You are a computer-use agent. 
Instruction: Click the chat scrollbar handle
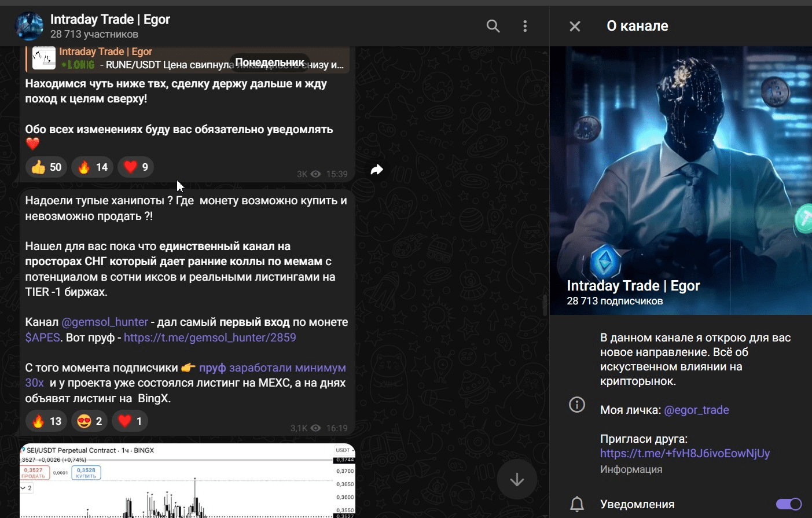coord(545,305)
